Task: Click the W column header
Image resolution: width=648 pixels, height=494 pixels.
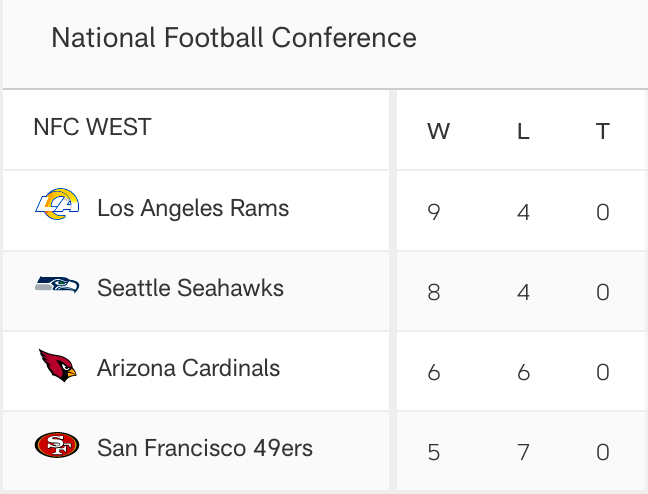Action: (438, 131)
